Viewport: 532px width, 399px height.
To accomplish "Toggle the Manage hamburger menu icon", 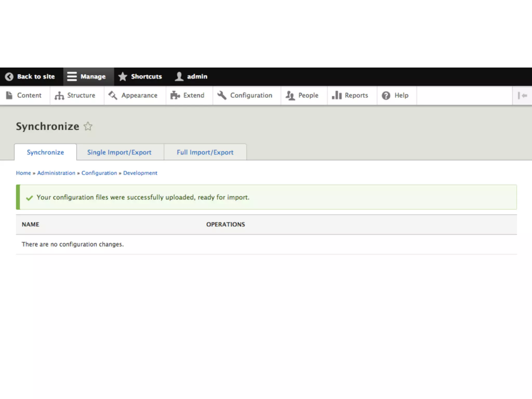I will (72, 77).
